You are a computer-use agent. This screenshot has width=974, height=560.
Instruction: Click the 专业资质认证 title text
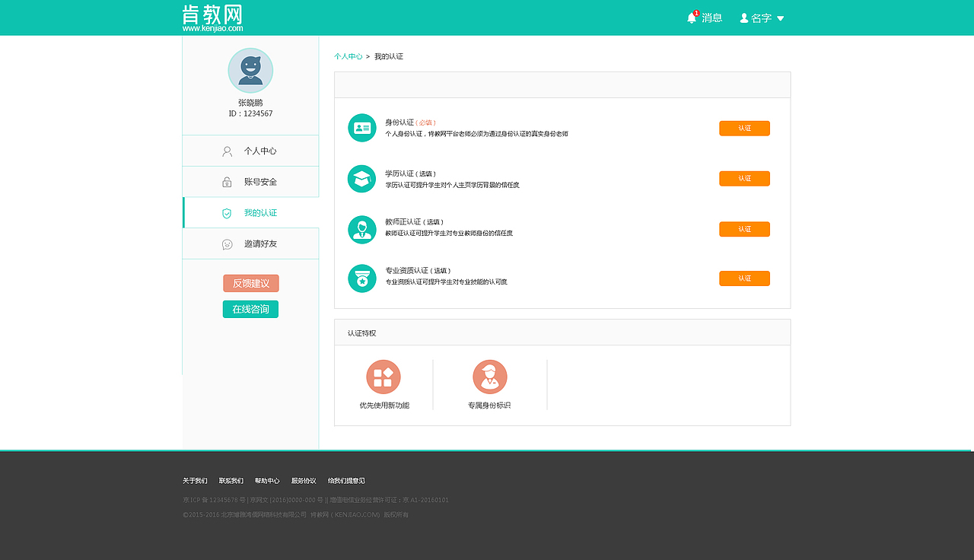tap(407, 271)
